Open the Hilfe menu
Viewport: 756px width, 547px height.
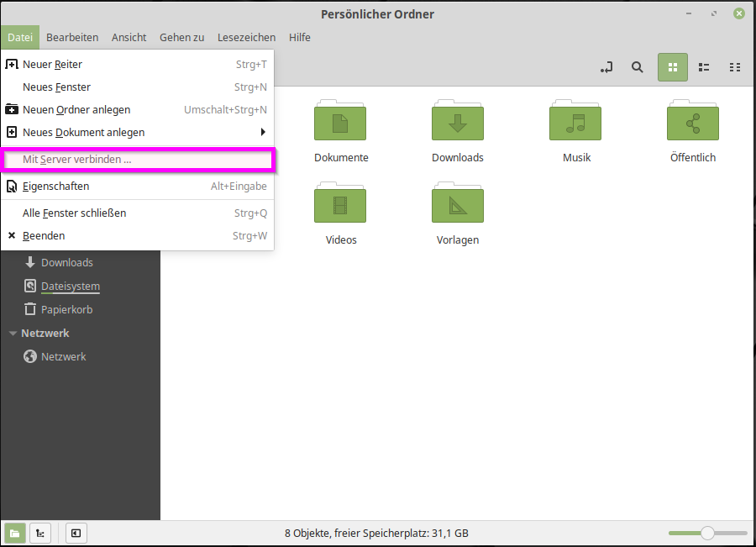click(x=299, y=38)
